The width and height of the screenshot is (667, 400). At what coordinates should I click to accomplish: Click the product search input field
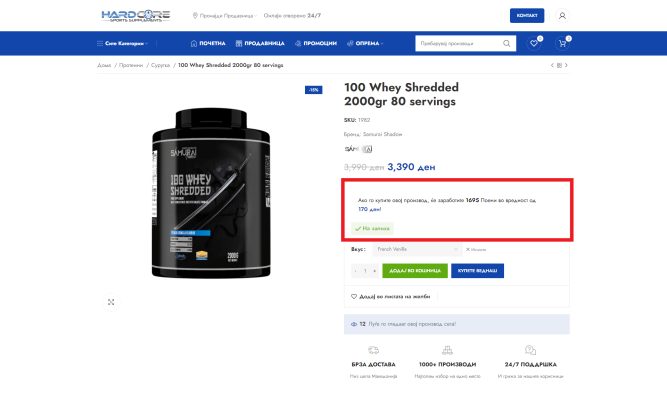pyautogui.click(x=459, y=43)
